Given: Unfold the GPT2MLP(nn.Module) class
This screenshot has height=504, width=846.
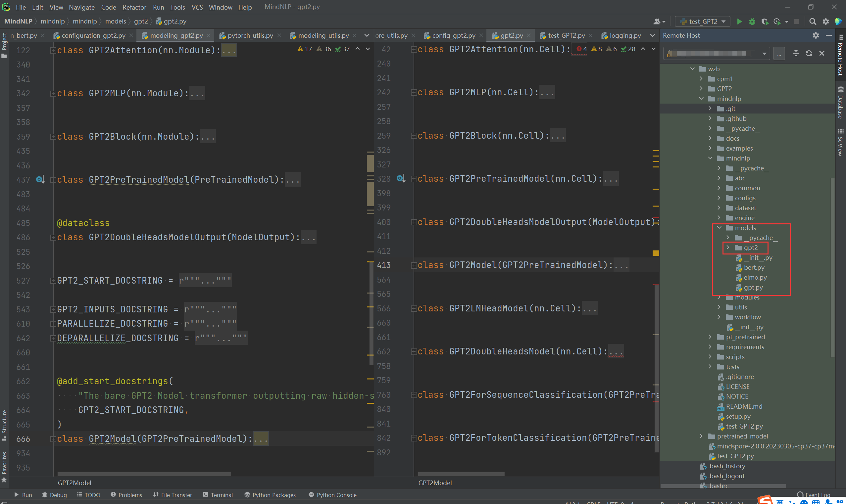Looking at the screenshot, I should [x=53, y=93].
